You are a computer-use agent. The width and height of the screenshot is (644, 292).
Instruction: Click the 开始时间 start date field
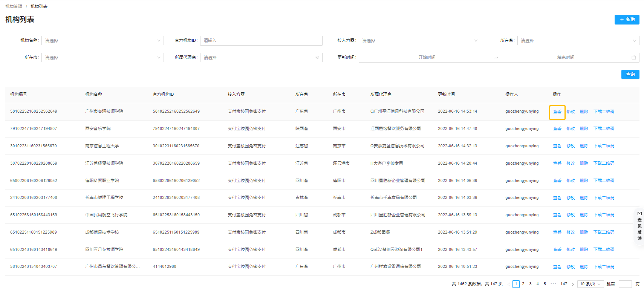(x=427, y=58)
